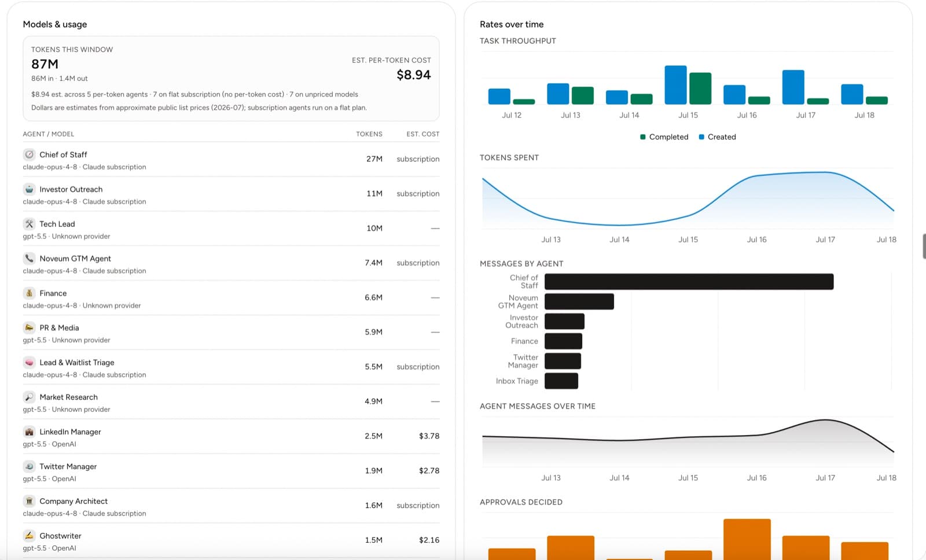The height and width of the screenshot is (560, 926).
Task: Click the 87M tokens this window value
Action: coord(45,64)
